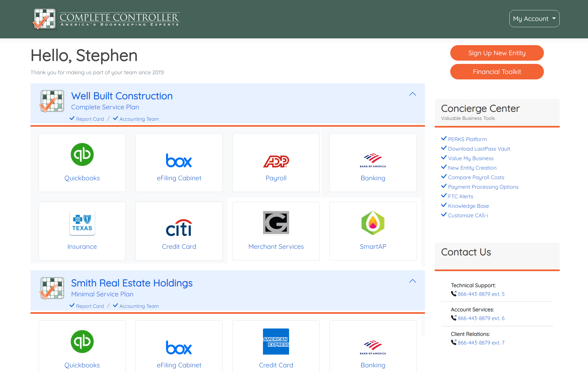The height and width of the screenshot is (372, 588).
Task: Open the Value My Business link
Action: 470,158
